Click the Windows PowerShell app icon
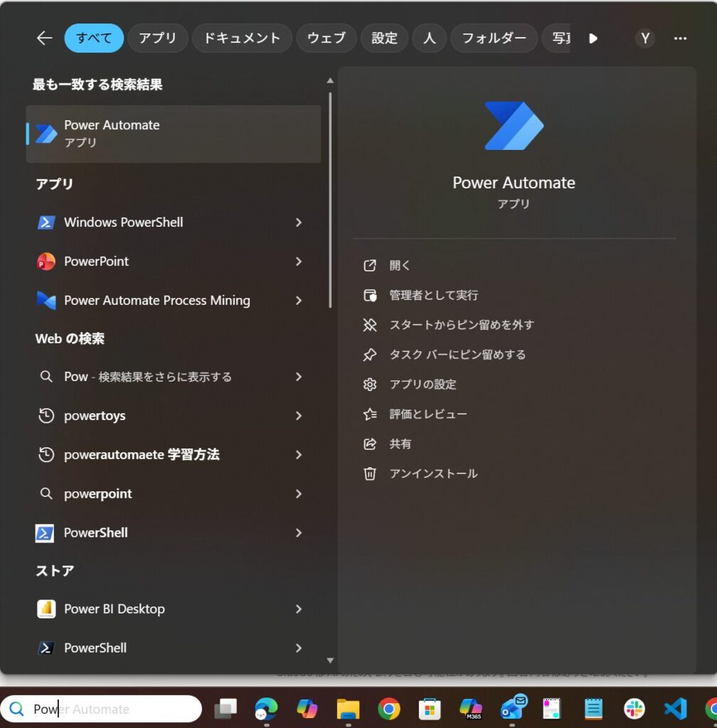This screenshot has width=717, height=728. coord(46,223)
